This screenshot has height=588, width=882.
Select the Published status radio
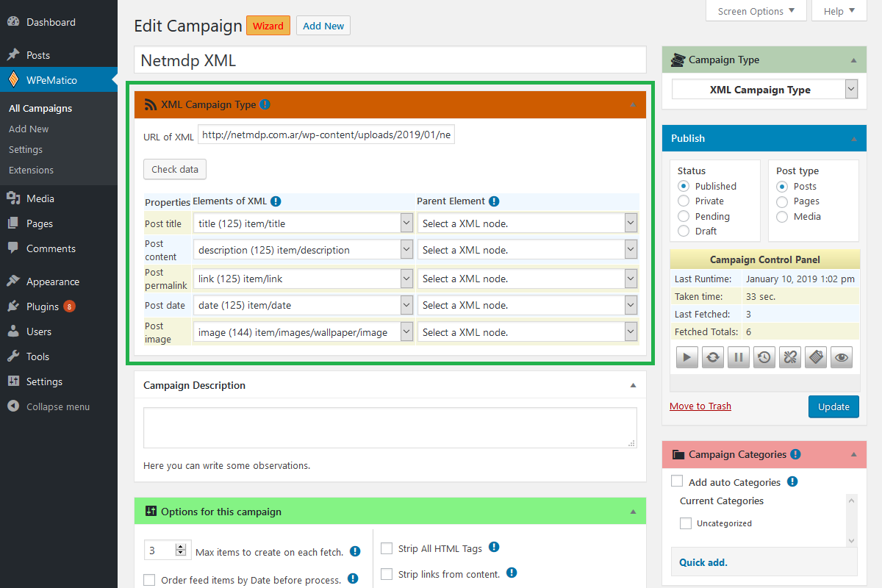pos(684,186)
